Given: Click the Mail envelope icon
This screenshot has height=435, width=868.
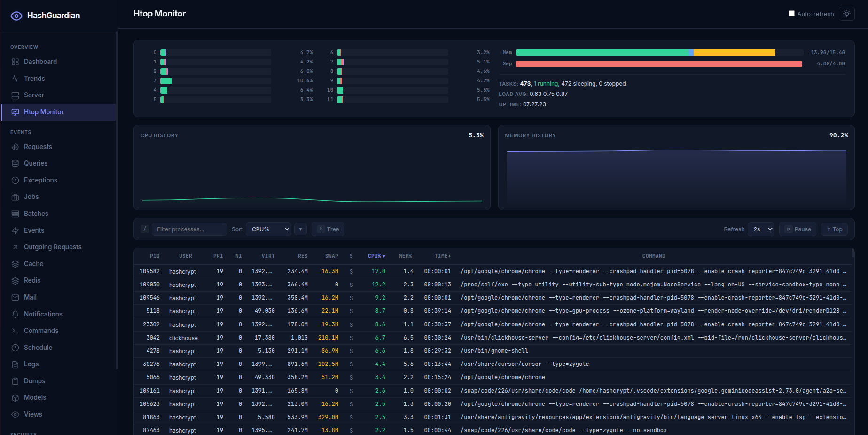Looking at the screenshot, I should coord(15,297).
